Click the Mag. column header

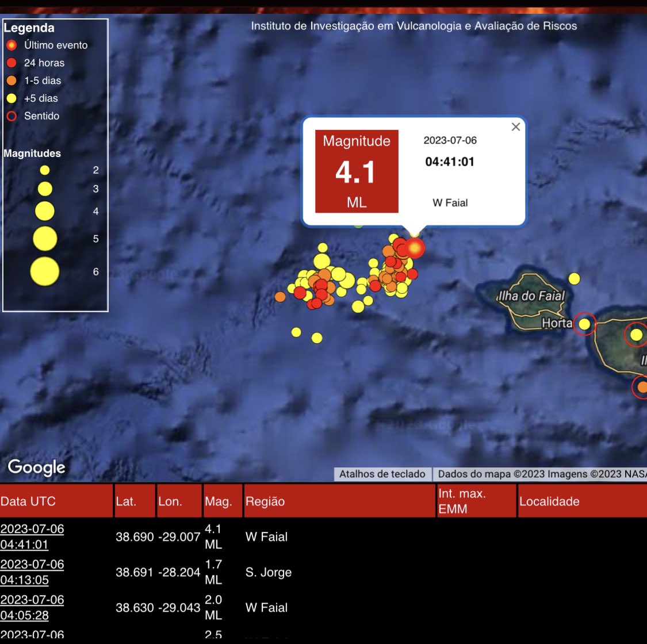217,501
